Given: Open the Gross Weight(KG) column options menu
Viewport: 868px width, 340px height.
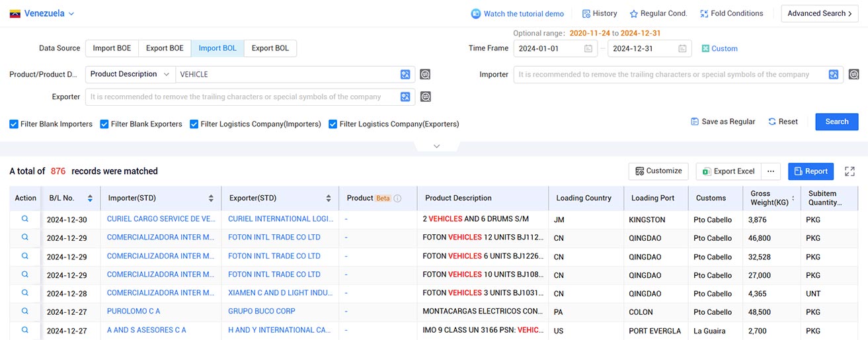Looking at the screenshot, I should [x=793, y=198].
